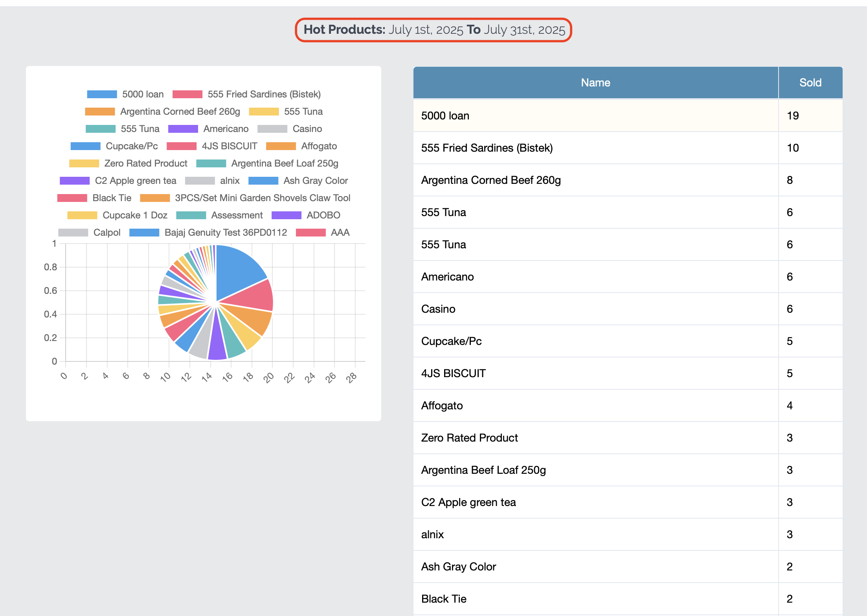
Task: Toggle Affogato legend entry
Action: (x=318, y=146)
